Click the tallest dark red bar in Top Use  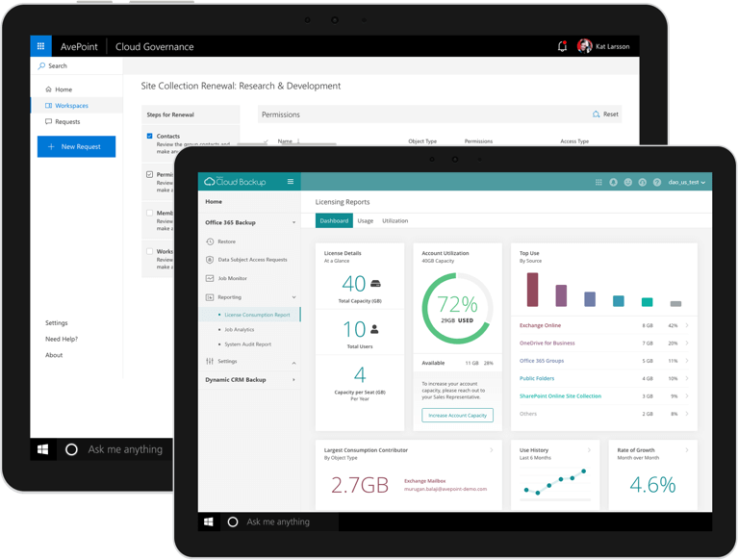532,290
